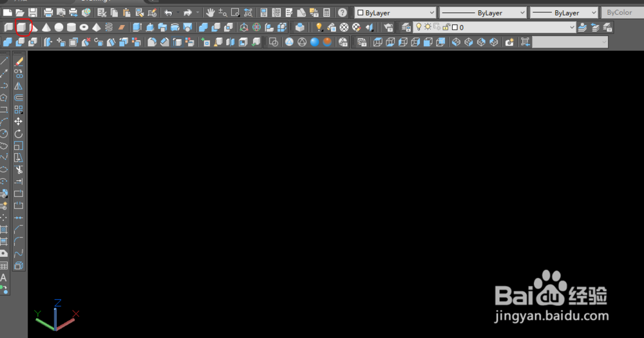
Task: Click layer 0 color square
Action: coord(455,28)
